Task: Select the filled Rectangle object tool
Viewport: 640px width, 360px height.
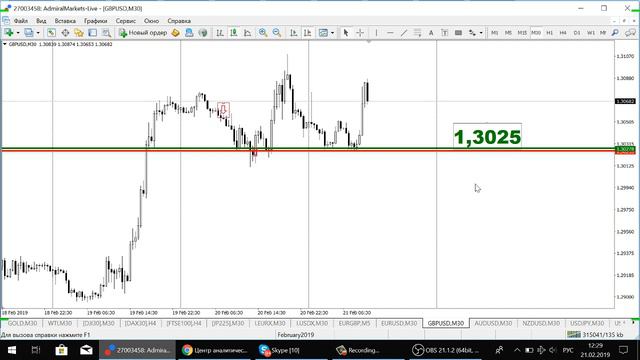Action: tap(458, 33)
